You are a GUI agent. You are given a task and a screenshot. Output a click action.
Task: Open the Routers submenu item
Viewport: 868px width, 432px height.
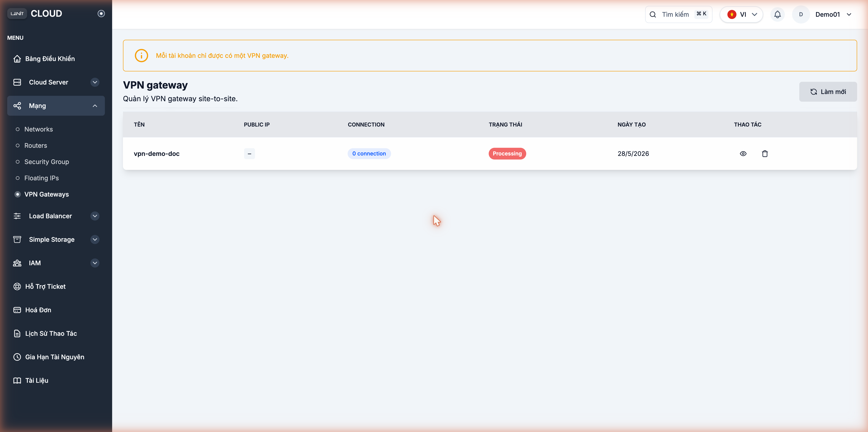pyautogui.click(x=36, y=146)
